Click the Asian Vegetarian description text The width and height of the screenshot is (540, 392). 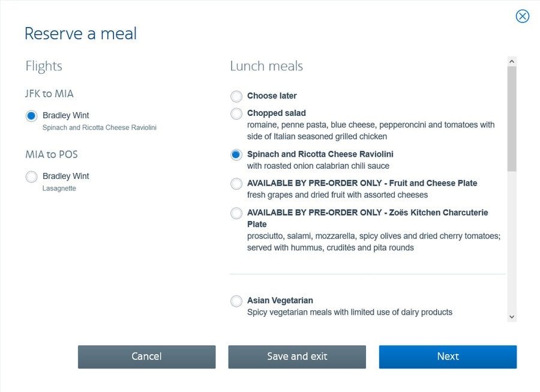349,312
